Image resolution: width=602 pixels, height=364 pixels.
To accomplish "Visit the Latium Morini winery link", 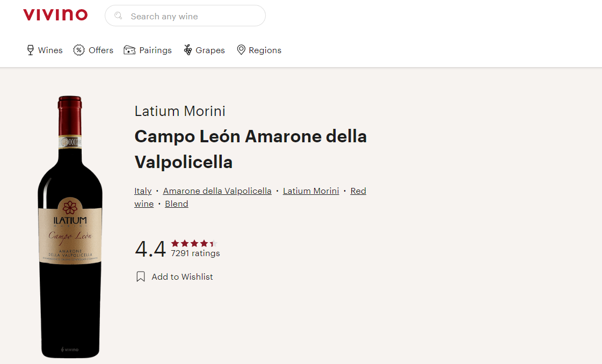I will 311,191.
